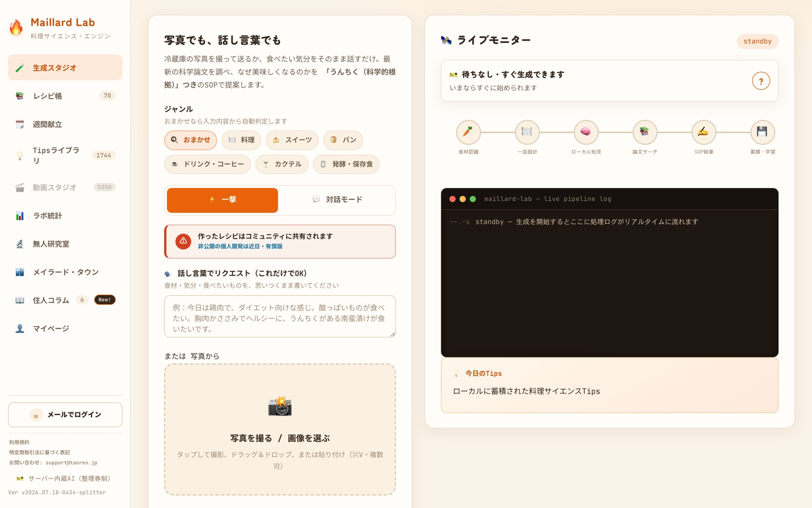The image size is (812, 508).
Task: Click the version string Ver v2026.07.18-0434-splitter
Action: coord(57,493)
